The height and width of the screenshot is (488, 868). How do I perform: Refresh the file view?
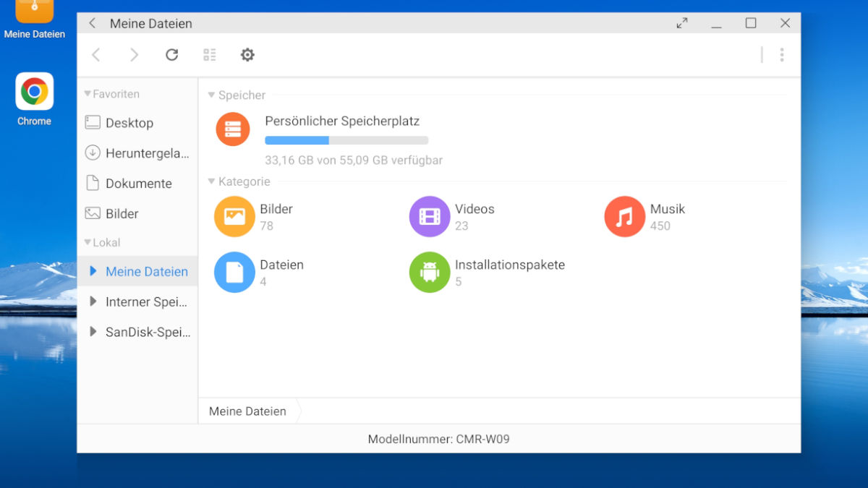click(172, 54)
